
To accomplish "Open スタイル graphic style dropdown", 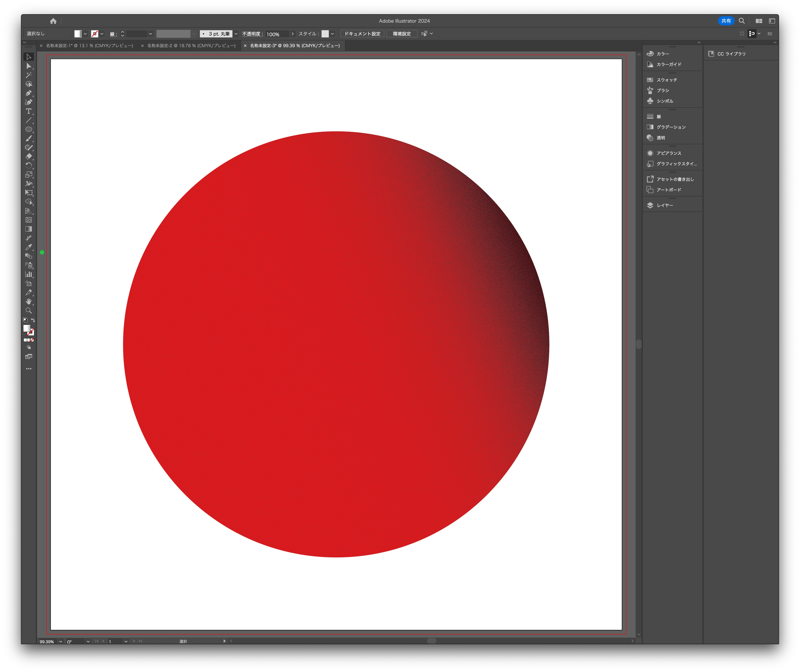I will [x=332, y=34].
